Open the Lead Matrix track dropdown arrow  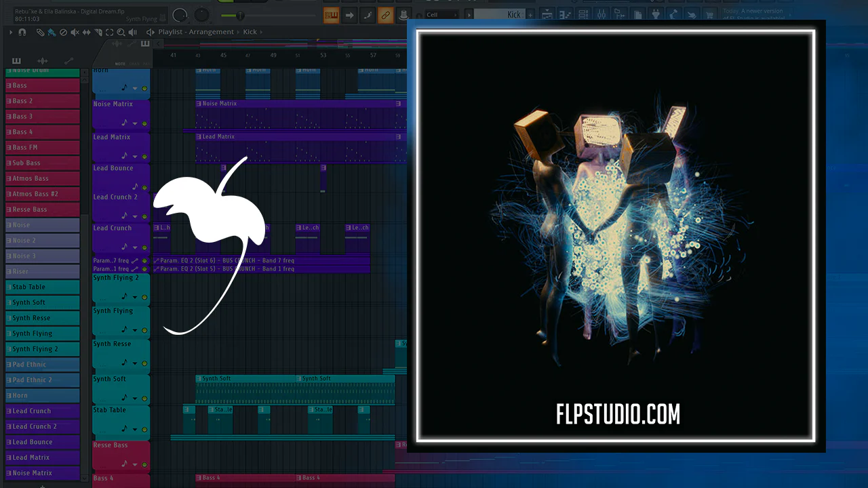[x=135, y=157]
